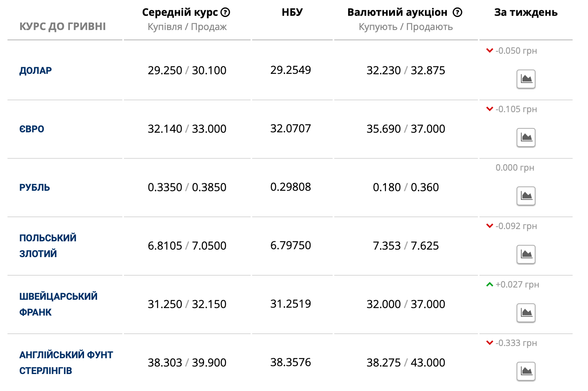Open the ПОЛЬСЬКИЙ ЗЛОТИЙ link
Screen dimensions: 588x391
point(48,246)
